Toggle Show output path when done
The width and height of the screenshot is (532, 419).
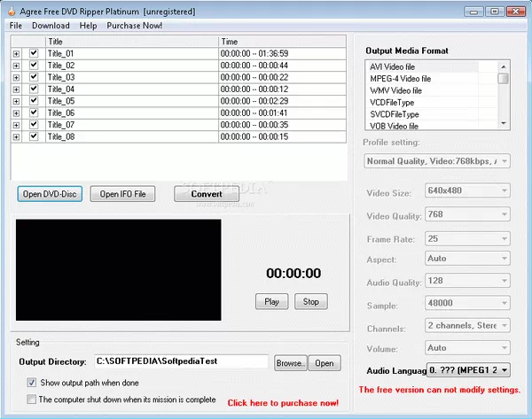click(x=32, y=383)
